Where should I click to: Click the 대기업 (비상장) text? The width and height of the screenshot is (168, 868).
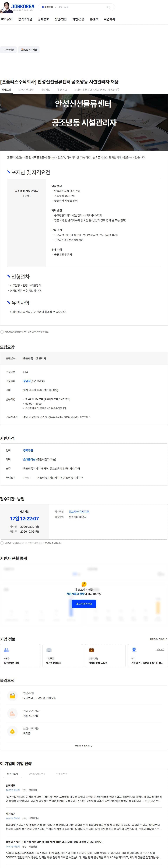[54, 663]
